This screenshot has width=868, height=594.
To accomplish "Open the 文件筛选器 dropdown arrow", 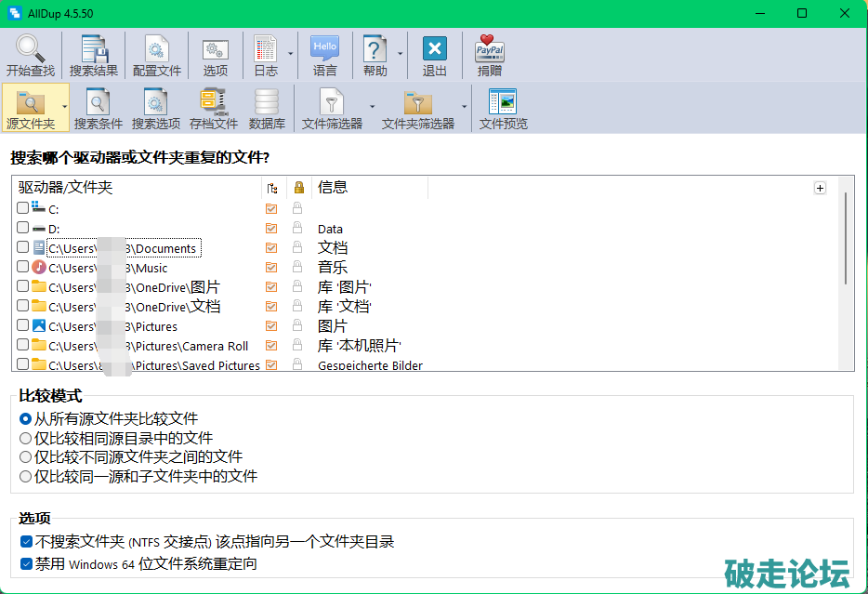I will pos(372,106).
